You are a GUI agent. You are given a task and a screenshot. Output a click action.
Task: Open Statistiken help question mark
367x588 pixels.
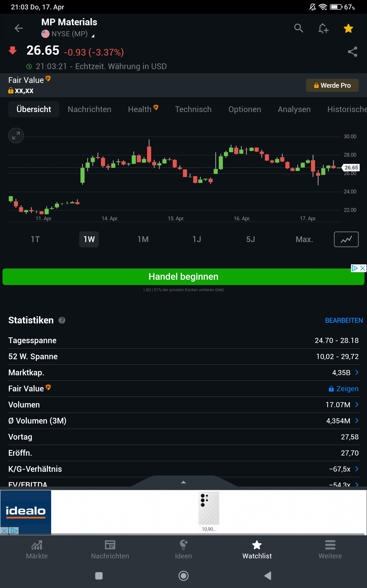click(62, 320)
